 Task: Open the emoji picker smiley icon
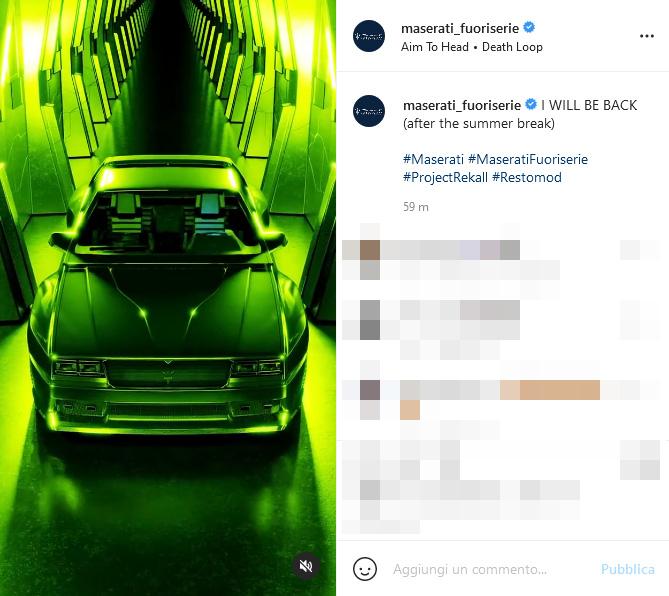(x=365, y=569)
